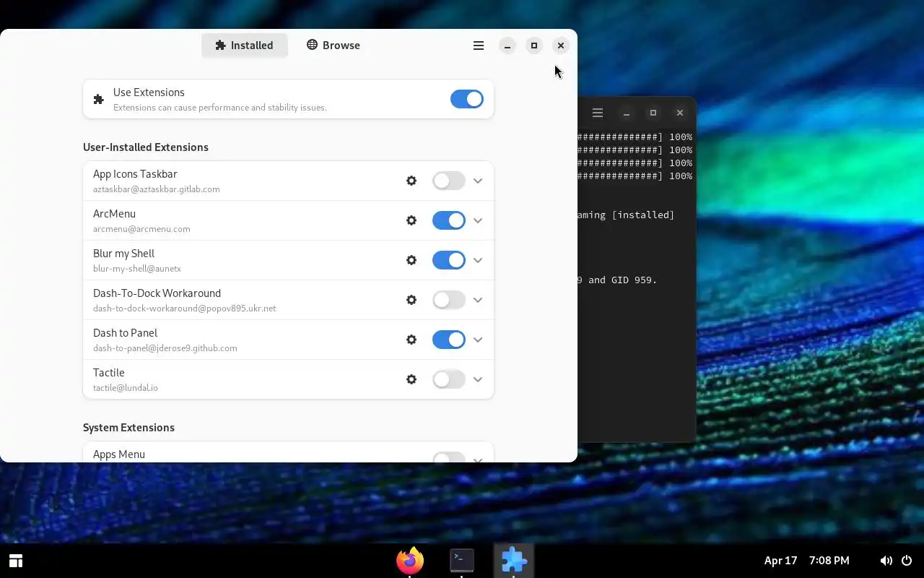Select the Blur my Shell name
Viewport: 924px width, 578px height.
pos(123,254)
